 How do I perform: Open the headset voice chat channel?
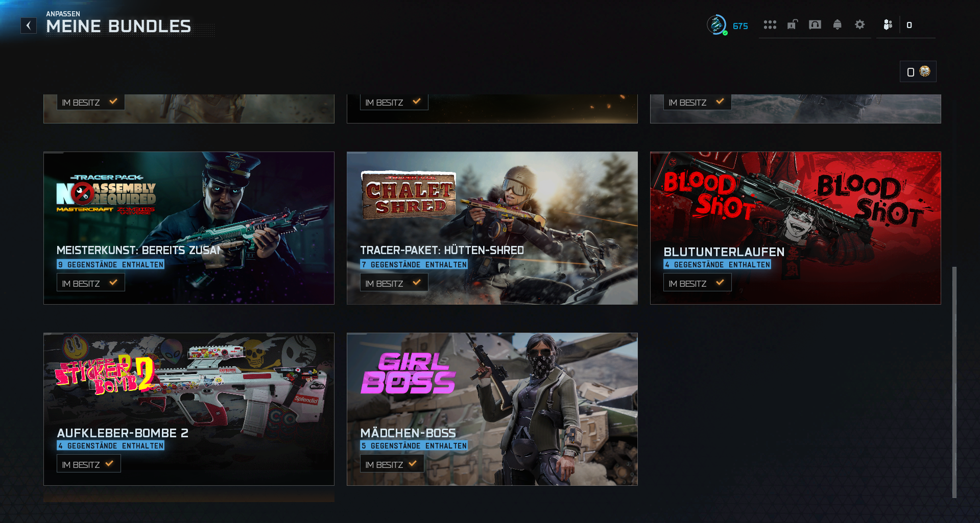click(815, 24)
